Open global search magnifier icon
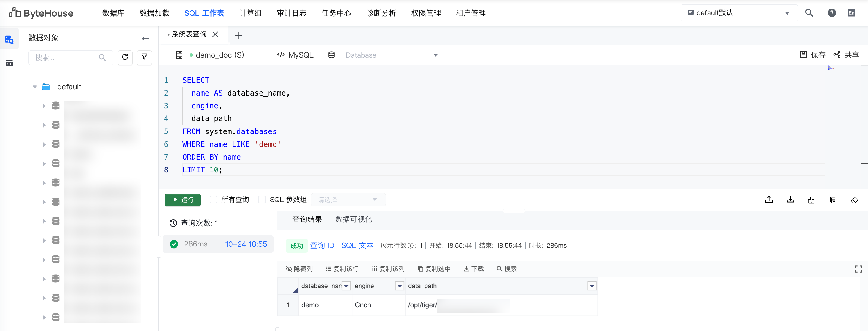 tap(809, 13)
